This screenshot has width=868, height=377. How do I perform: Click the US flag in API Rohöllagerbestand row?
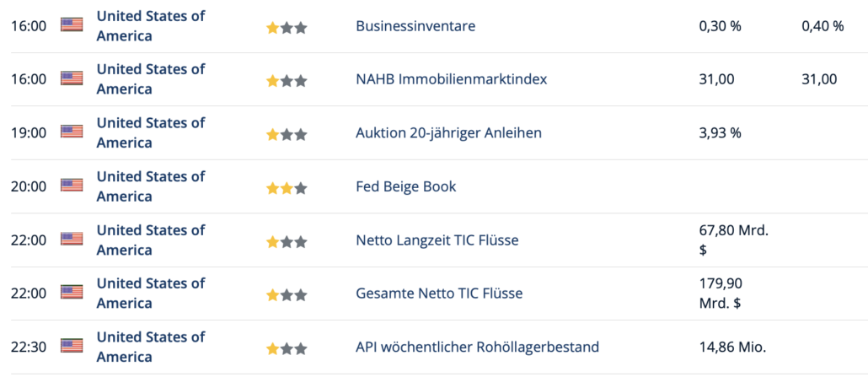tap(72, 347)
